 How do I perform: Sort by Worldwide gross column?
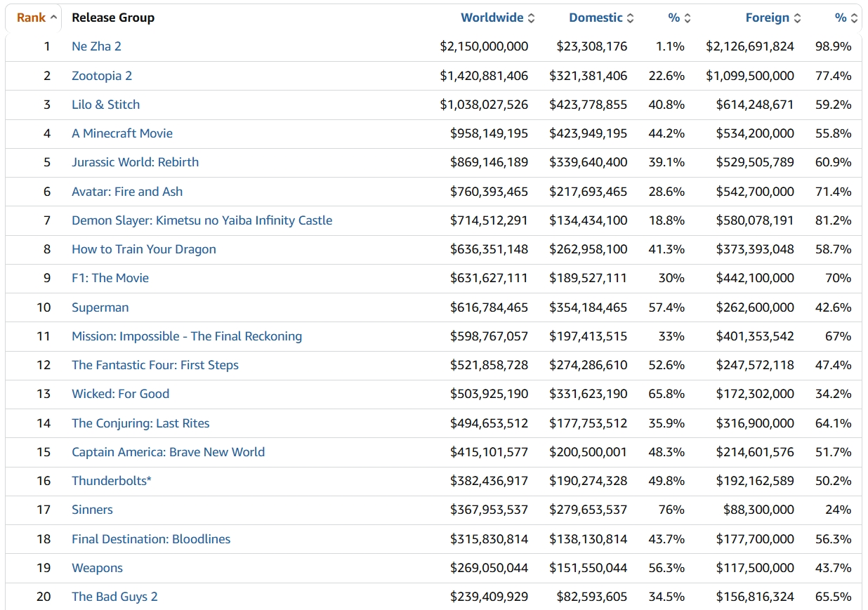point(491,18)
